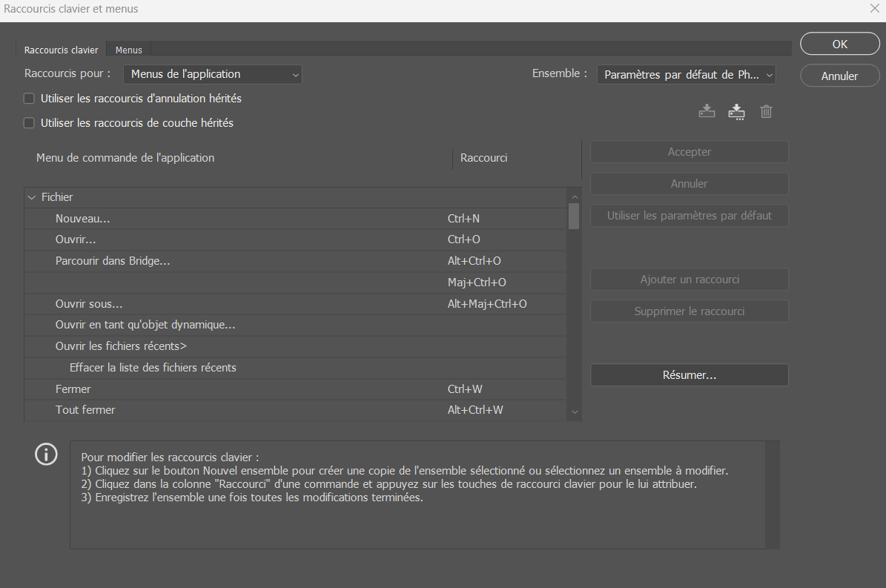
Task: Click the create new shortcut set icon
Action: [x=736, y=112]
